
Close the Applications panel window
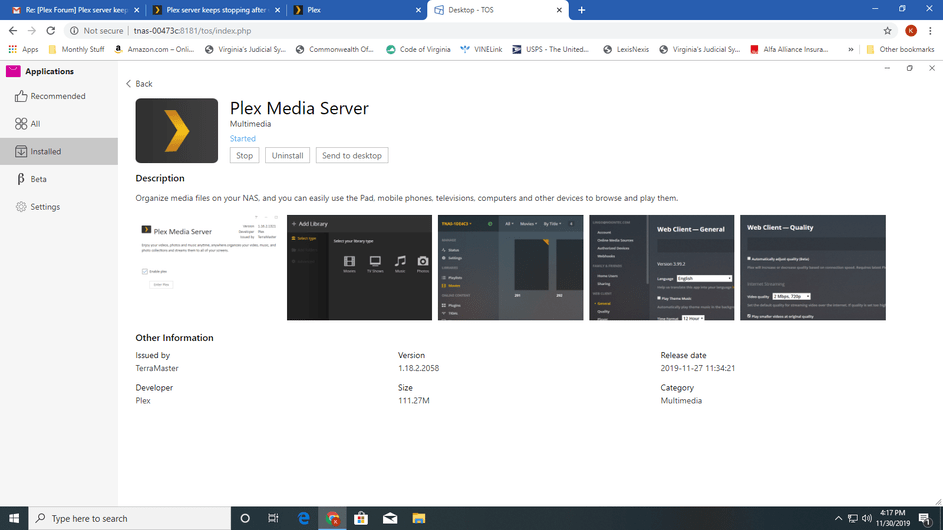pos(932,68)
